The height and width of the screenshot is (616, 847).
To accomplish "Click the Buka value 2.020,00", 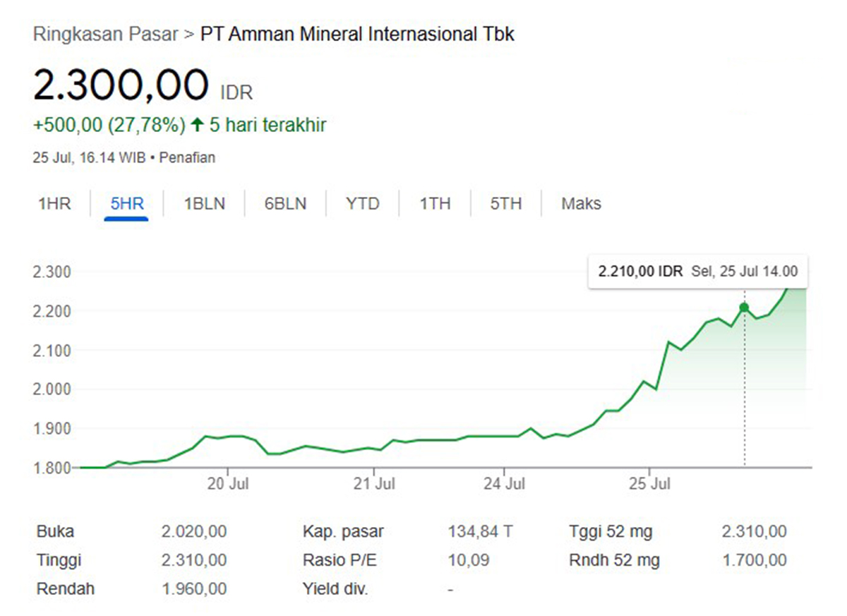I will [194, 532].
